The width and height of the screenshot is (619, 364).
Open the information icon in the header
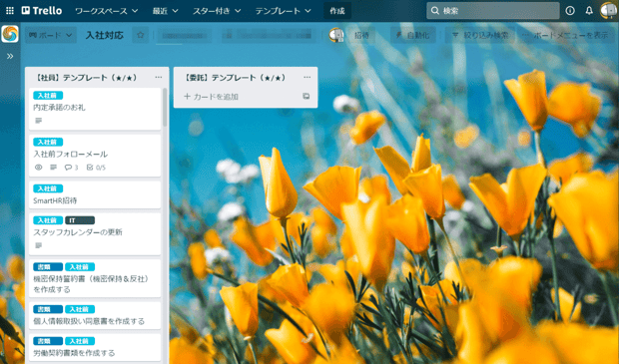tap(570, 11)
